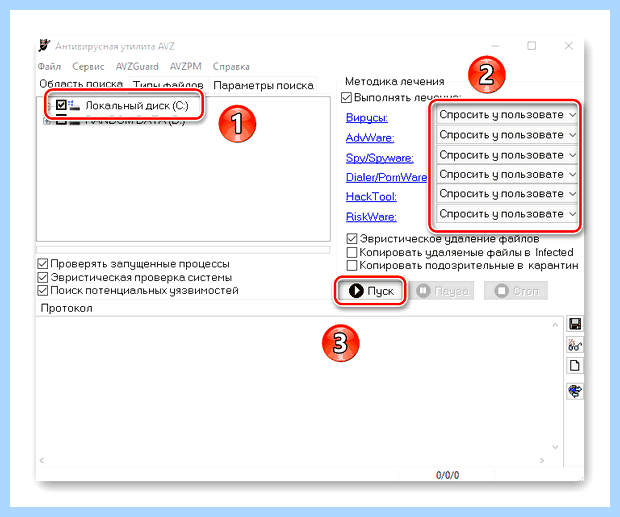620x517 pixels.
Task: Expand the D: drive tree node
Action: (47, 121)
